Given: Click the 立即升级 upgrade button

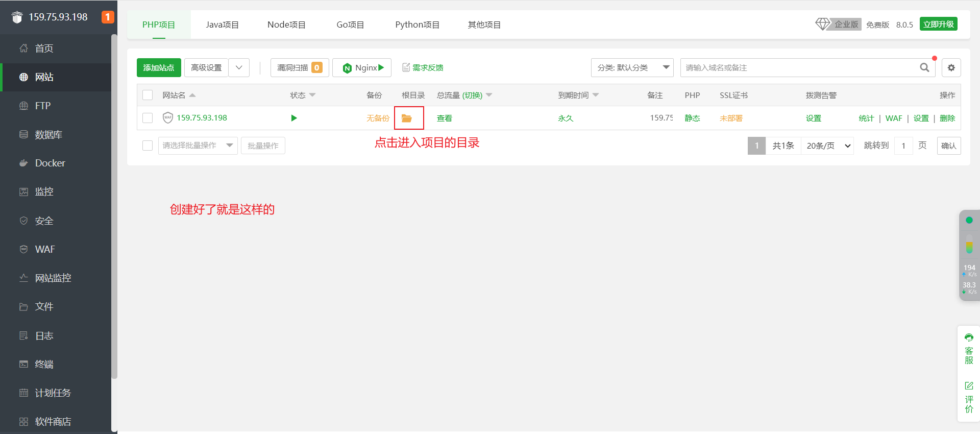Looking at the screenshot, I should [x=938, y=24].
